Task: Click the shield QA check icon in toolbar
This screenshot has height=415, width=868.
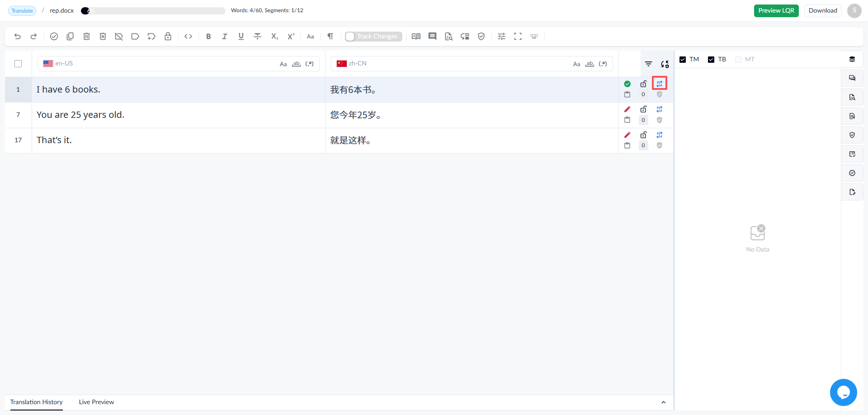Action: point(481,37)
